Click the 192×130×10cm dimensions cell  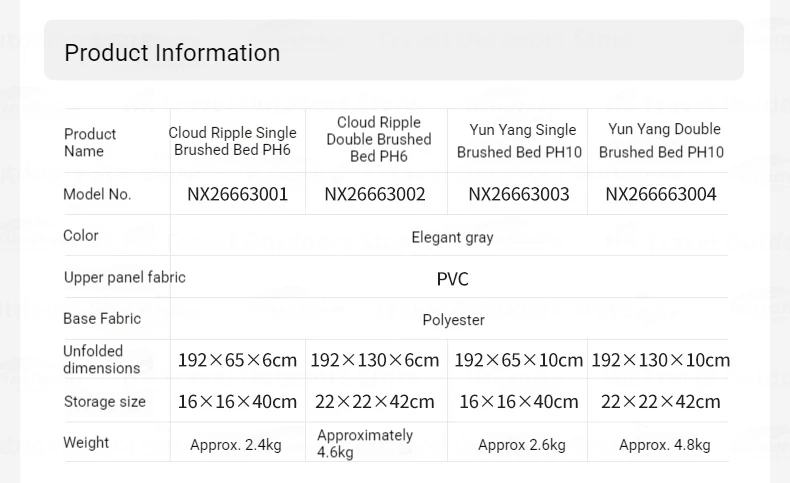pos(661,360)
